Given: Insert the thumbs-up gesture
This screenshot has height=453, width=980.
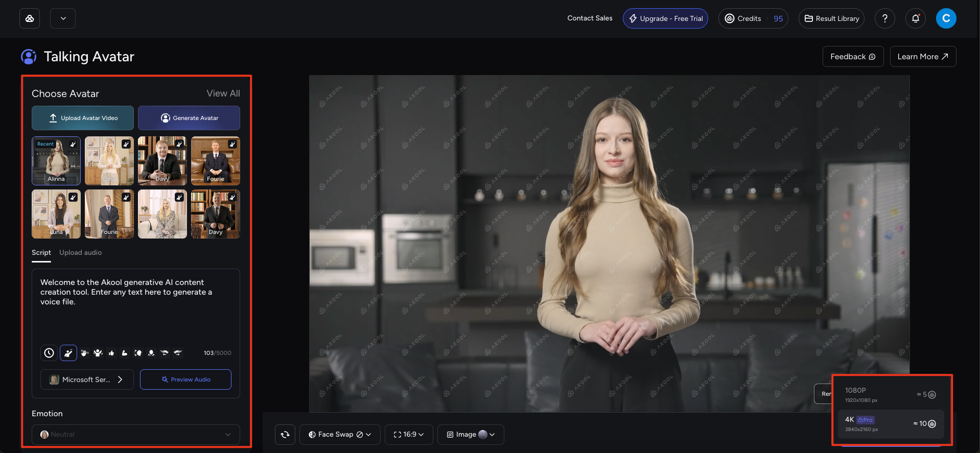Looking at the screenshot, I should click(x=111, y=353).
